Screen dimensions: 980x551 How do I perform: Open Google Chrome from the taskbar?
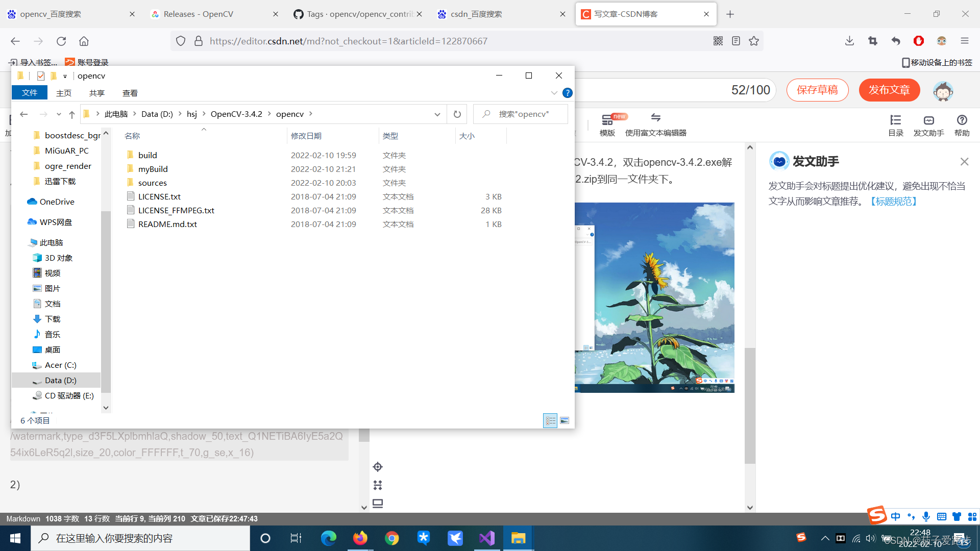click(x=392, y=538)
